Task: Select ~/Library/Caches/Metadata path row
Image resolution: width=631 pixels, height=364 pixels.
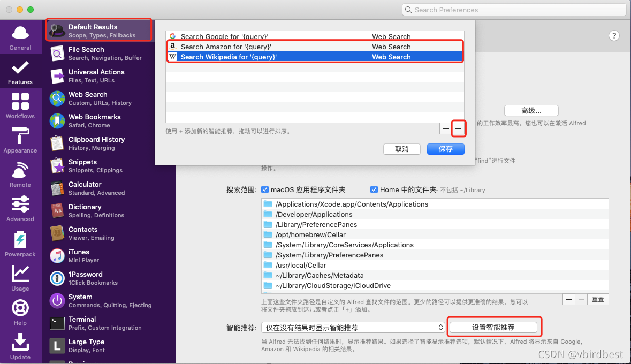Action: [x=435, y=275]
